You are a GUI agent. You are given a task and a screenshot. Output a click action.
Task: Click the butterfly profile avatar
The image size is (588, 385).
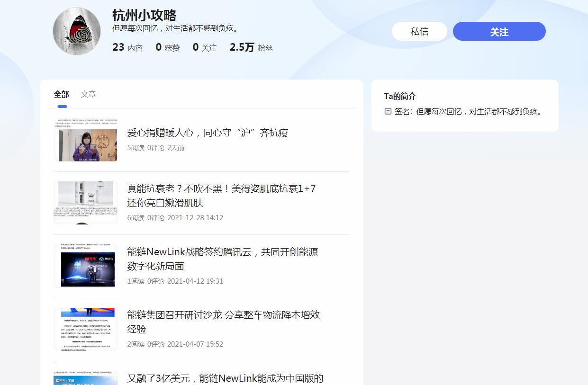(x=77, y=31)
